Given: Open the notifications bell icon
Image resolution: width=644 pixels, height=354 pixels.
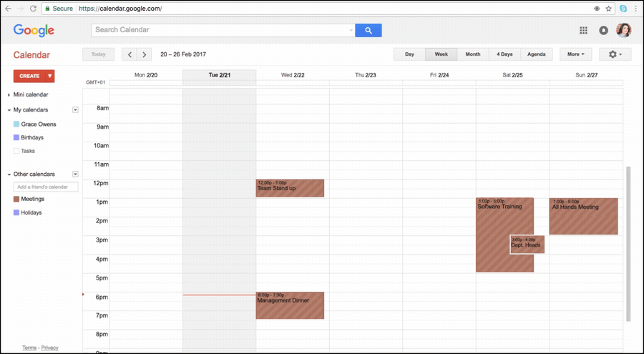Looking at the screenshot, I should click(x=603, y=30).
